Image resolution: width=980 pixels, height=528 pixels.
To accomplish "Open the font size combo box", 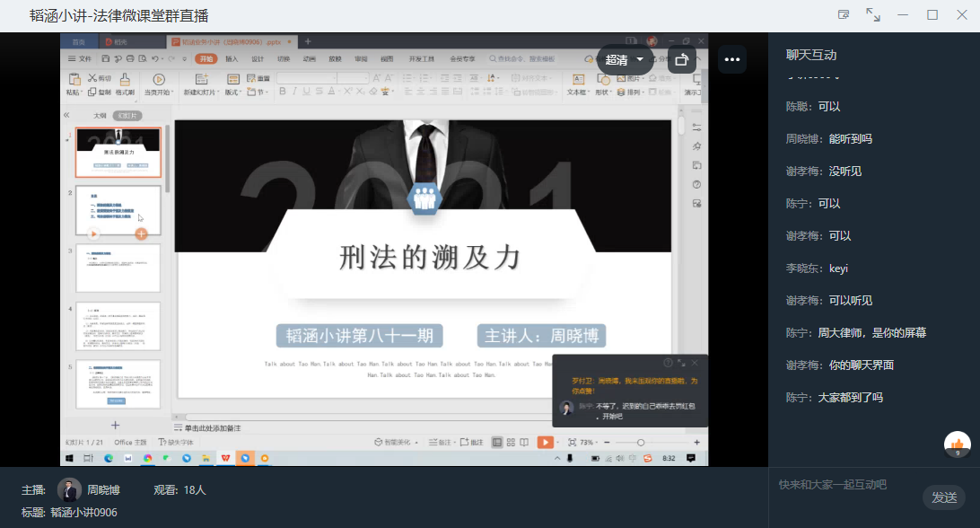I will click(353, 77).
